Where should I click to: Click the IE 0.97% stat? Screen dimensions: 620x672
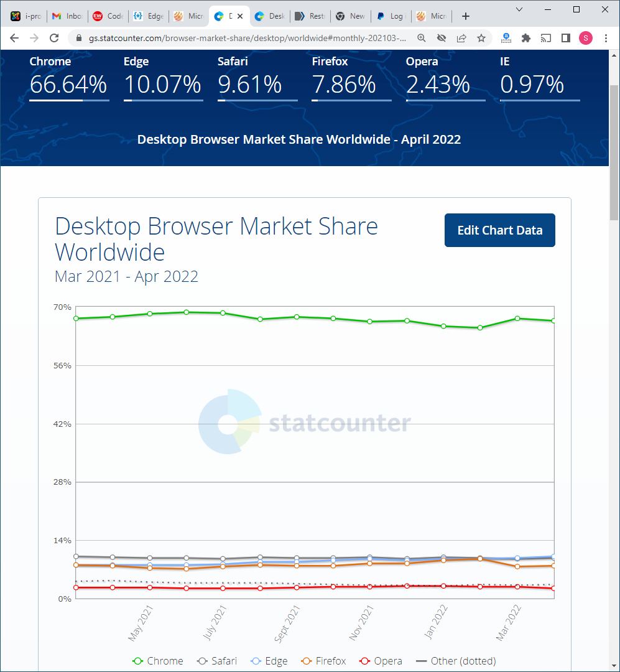[x=540, y=78]
